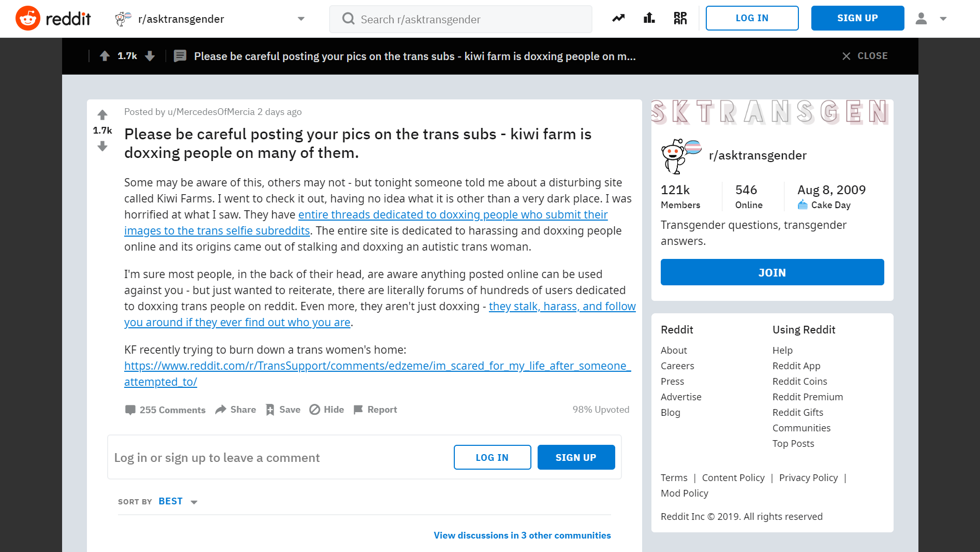Hide this post
The width and height of the screenshot is (980, 552).
point(326,410)
